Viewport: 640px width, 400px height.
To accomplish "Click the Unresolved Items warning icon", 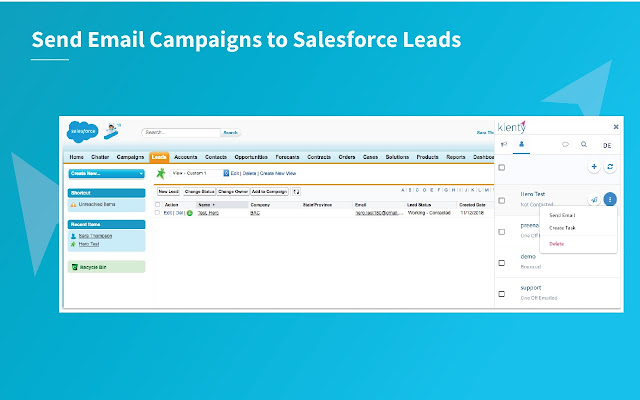I will pyautogui.click(x=73, y=204).
